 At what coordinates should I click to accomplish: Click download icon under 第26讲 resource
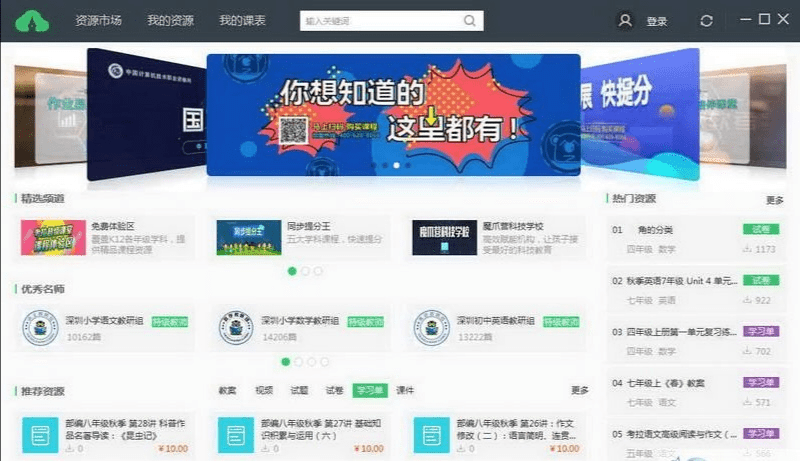461,448
